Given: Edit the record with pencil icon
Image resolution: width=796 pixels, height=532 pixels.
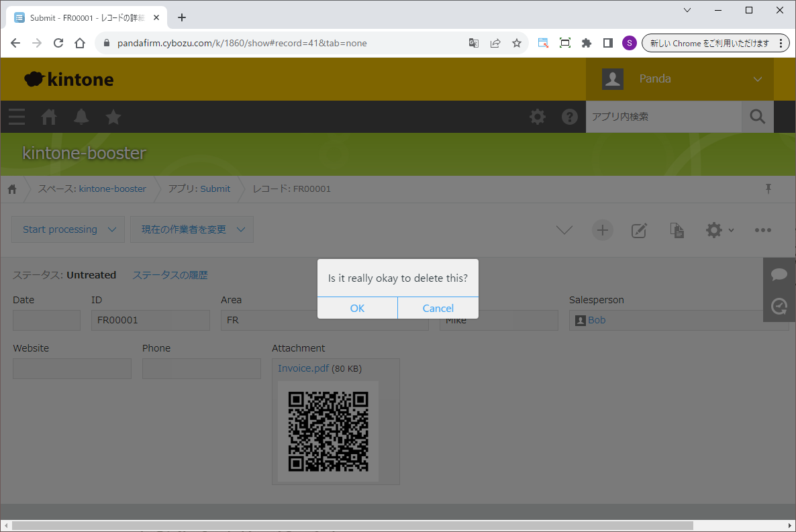Looking at the screenshot, I should pyautogui.click(x=639, y=230).
